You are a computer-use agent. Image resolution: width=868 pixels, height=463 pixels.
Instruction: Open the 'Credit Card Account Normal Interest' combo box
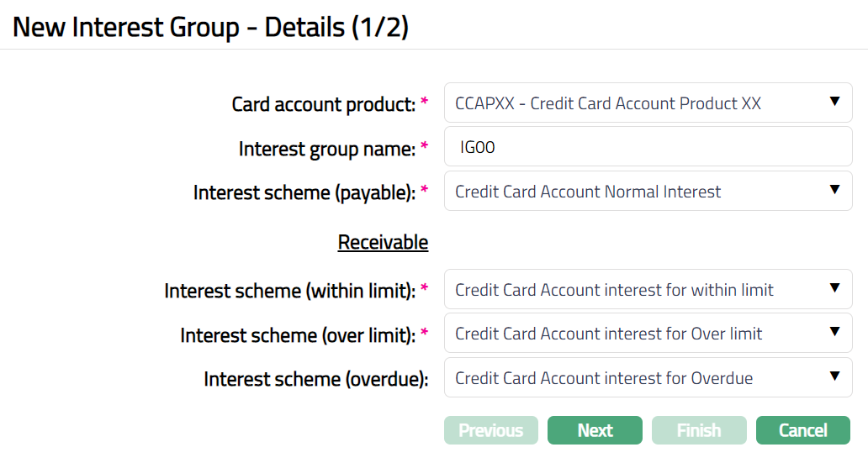588,192
